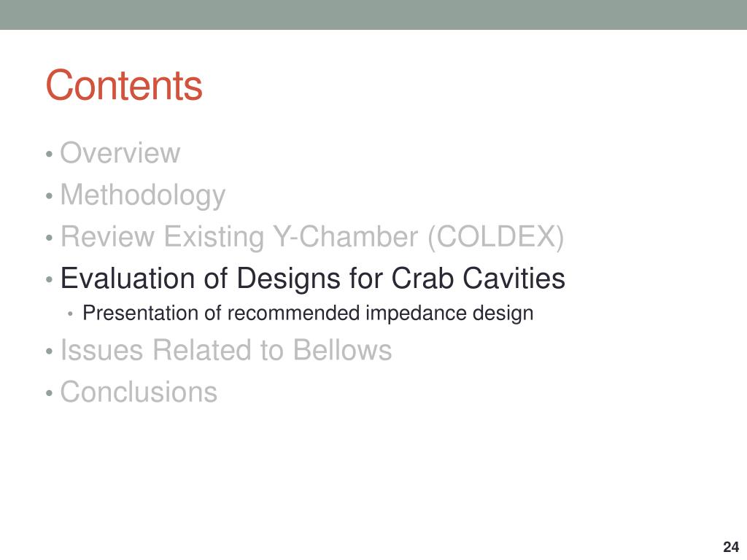Screen dimensions: 747x560
Task: Click the words Crab Cavities
Action: pos(479,278)
